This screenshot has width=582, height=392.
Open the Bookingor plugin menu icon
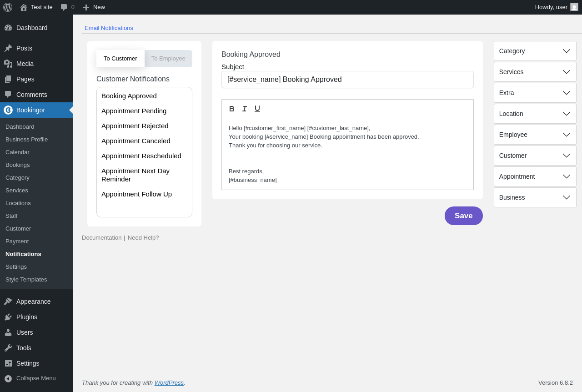coord(8,110)
